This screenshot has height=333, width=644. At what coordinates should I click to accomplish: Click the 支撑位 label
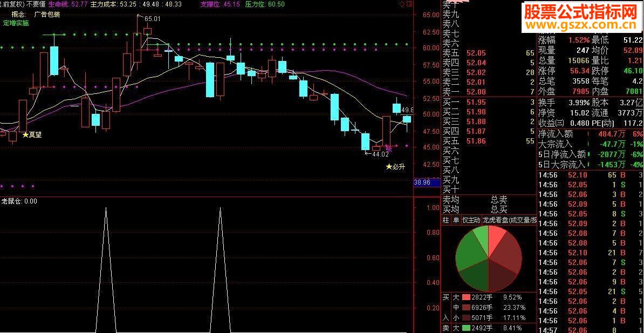point(211,4)
